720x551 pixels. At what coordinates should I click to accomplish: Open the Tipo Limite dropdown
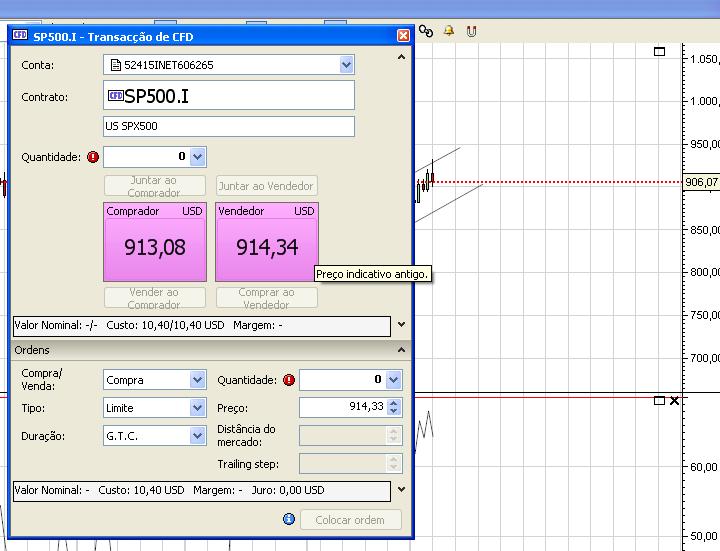[197, 408]
